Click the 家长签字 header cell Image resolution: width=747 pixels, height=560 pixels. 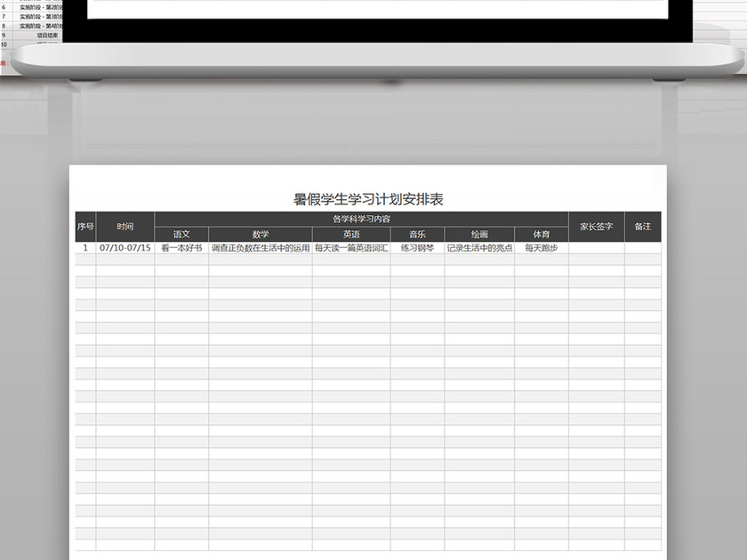click(596, 228)
